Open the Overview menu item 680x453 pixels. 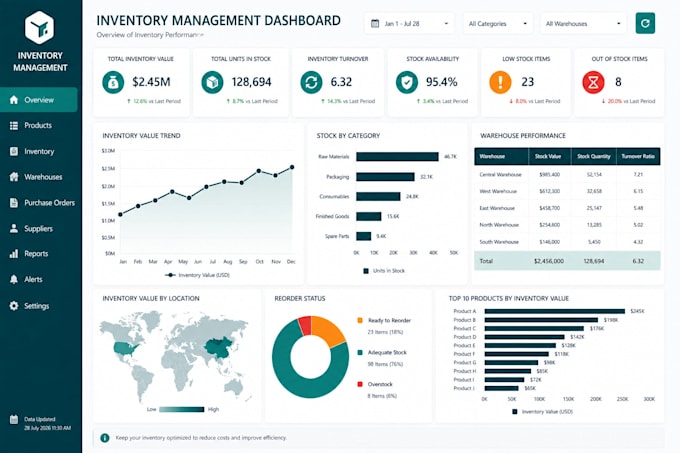click(39, 100)
